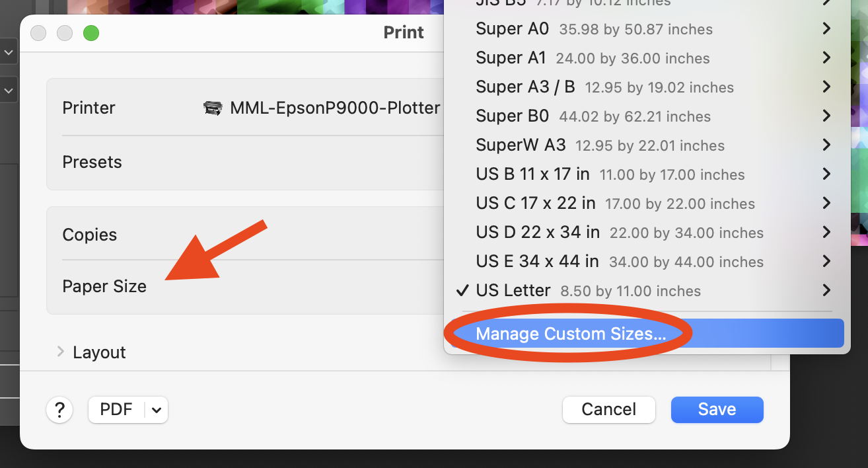
Task: Pick US C 17 x 22 in size
Action: 535,204
